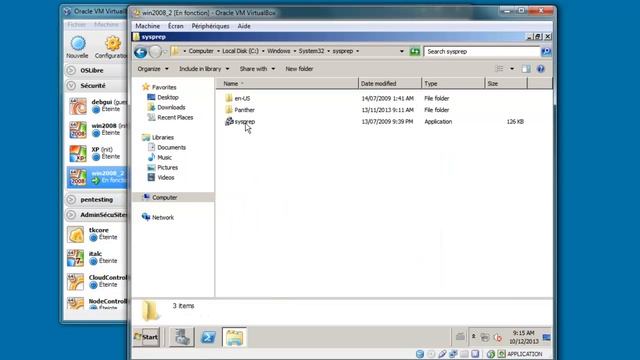Open Server Manager taskbar icon
This screenshot has height=360, width=640.
coord(182,337)
